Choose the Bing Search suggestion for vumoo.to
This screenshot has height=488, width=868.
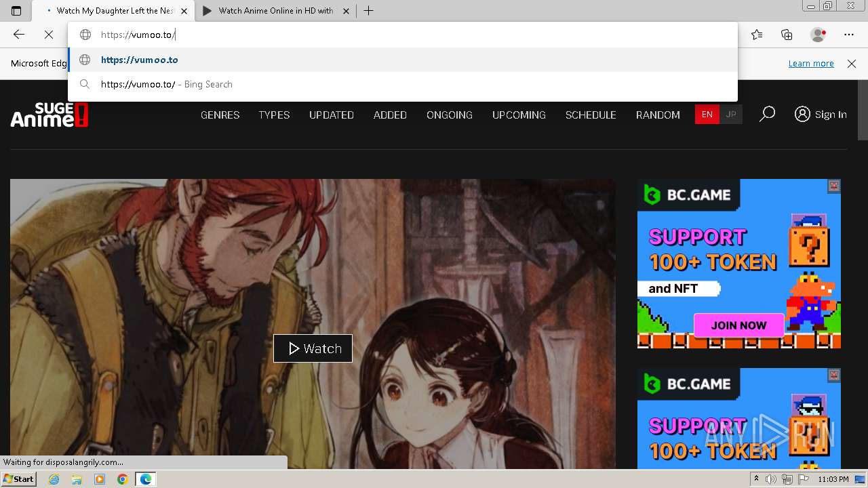coord(403,84)
